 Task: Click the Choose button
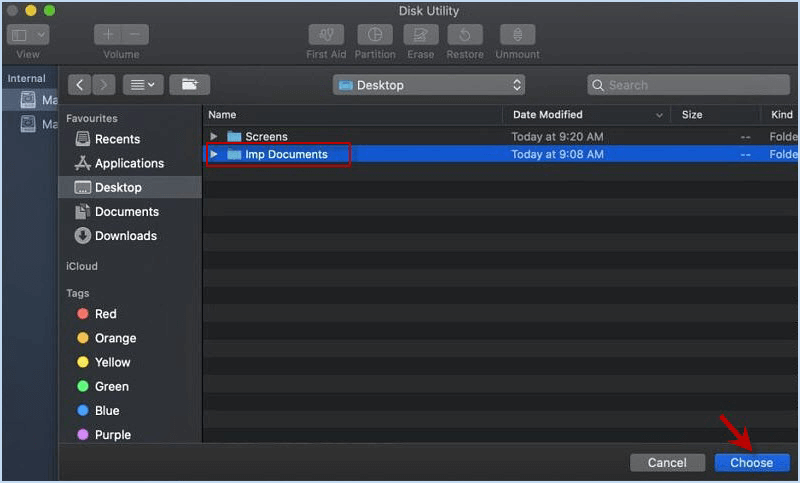tap(752, 463)
